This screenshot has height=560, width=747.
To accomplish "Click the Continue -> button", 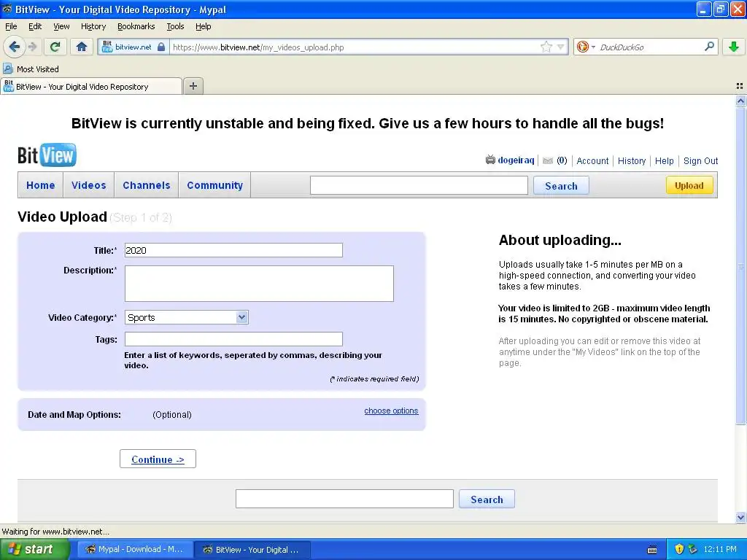I will (158, 459).
